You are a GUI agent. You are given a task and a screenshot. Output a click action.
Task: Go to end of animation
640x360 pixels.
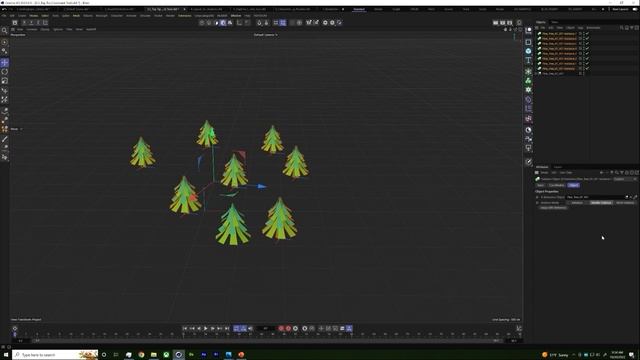pyautogui.click(x=227, y=328)
